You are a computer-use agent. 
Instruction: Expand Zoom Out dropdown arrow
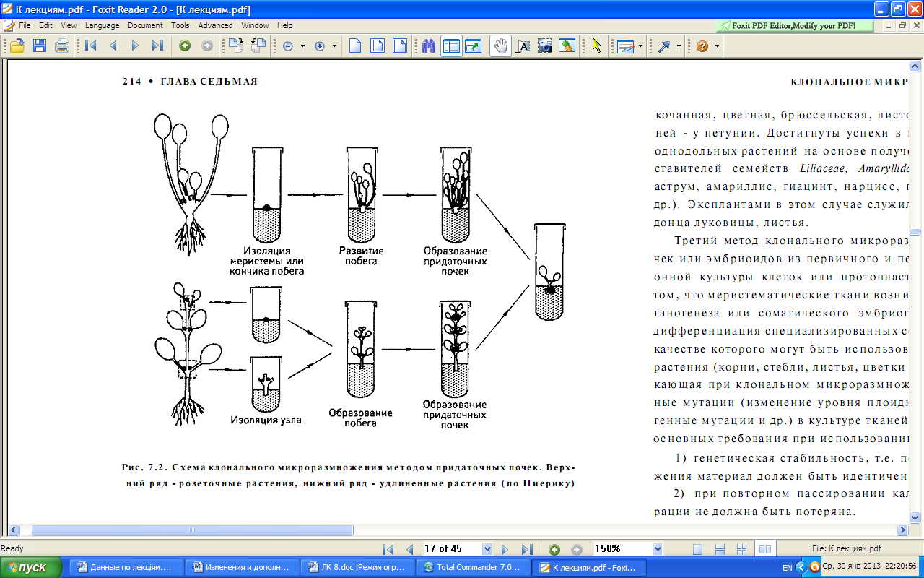tap(302, 46)
